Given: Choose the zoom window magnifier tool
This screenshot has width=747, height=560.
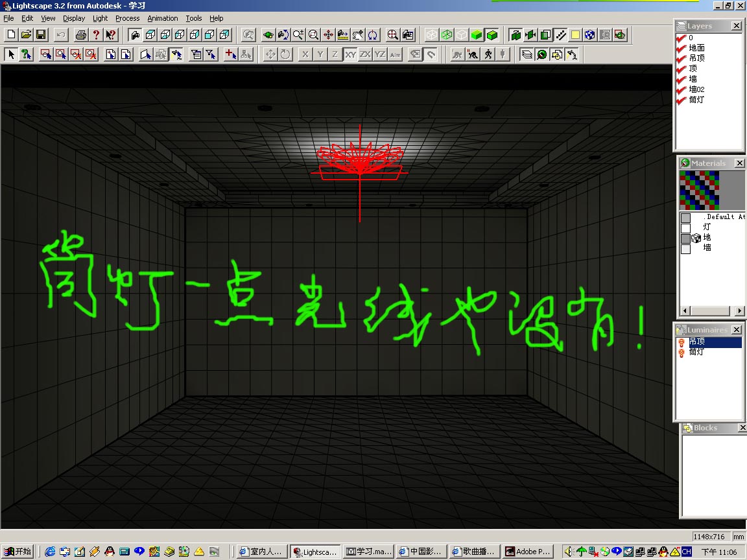Looking at the screenshot, I should (313, 35).
